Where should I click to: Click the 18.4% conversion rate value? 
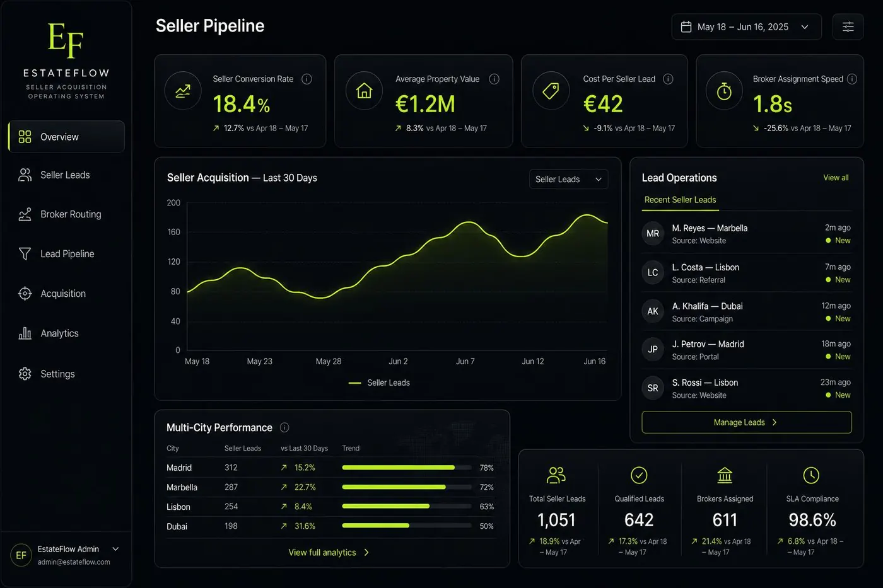click(x=242, y=104)
